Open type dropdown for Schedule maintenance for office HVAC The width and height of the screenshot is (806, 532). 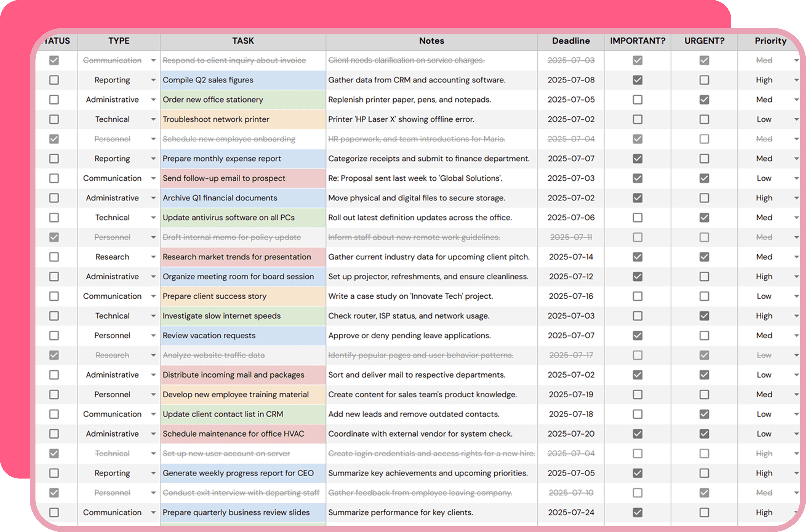click(x=153, y=434)
